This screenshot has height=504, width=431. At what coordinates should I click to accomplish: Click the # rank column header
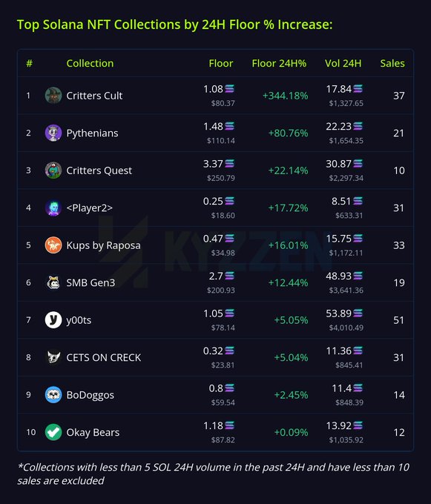[29, 63]
